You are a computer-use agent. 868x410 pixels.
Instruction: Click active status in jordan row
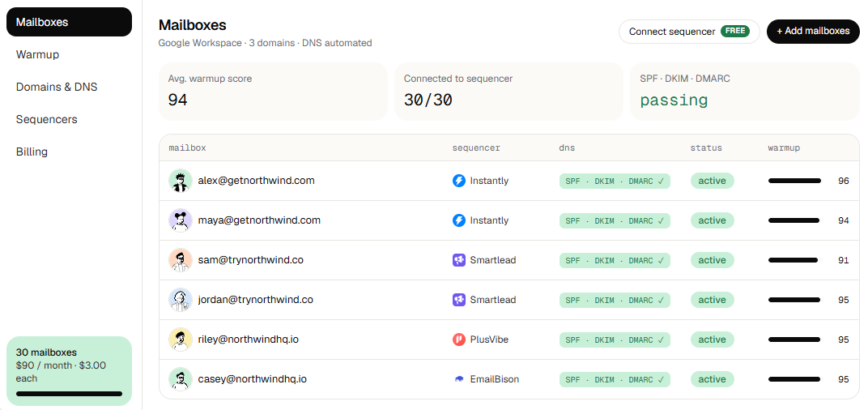[x=712, y=300]
